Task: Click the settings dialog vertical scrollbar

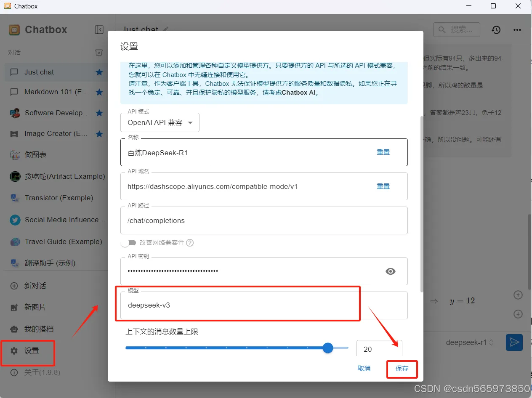Action: tap(422, 204)
